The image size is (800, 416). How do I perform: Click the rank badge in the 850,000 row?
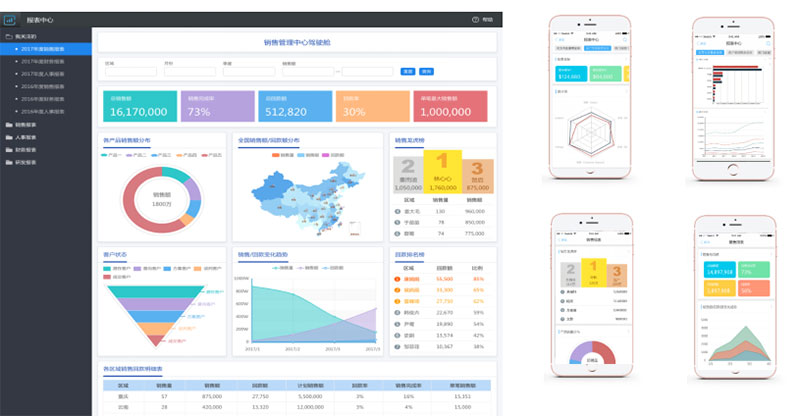coord(397,223)
